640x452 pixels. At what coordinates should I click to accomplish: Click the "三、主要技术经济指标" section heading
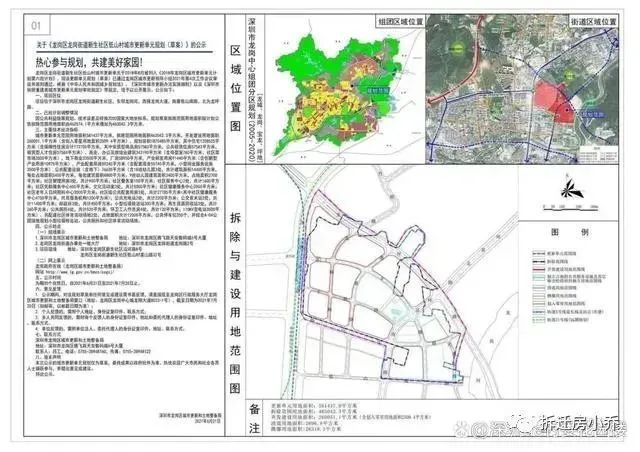55,128
